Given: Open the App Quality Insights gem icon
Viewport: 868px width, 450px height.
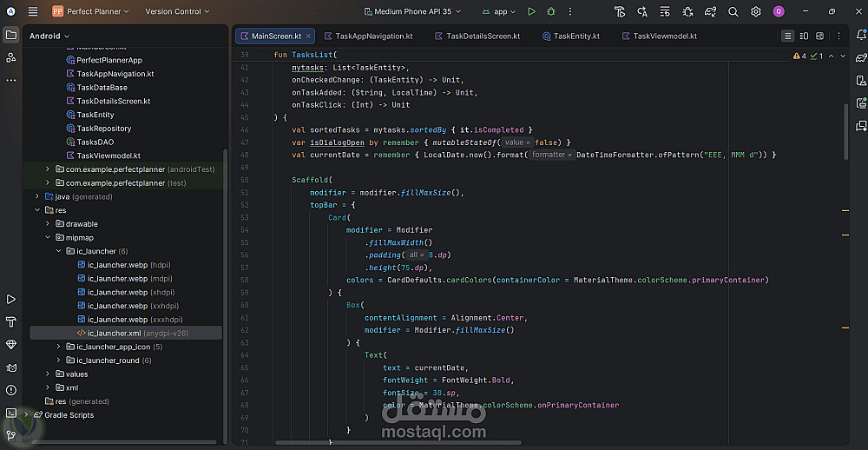Looking at the screenshot, I should coord(11,345).
